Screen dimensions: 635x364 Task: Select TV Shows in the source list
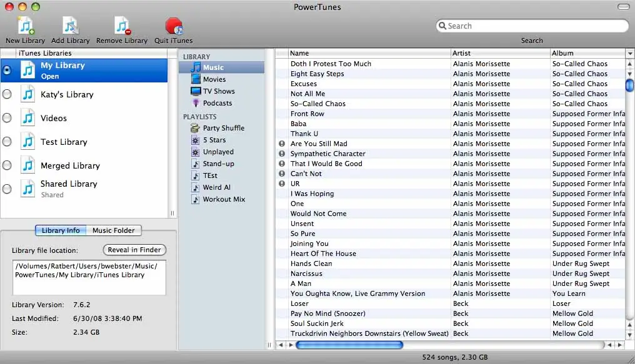tap(221, 91)
